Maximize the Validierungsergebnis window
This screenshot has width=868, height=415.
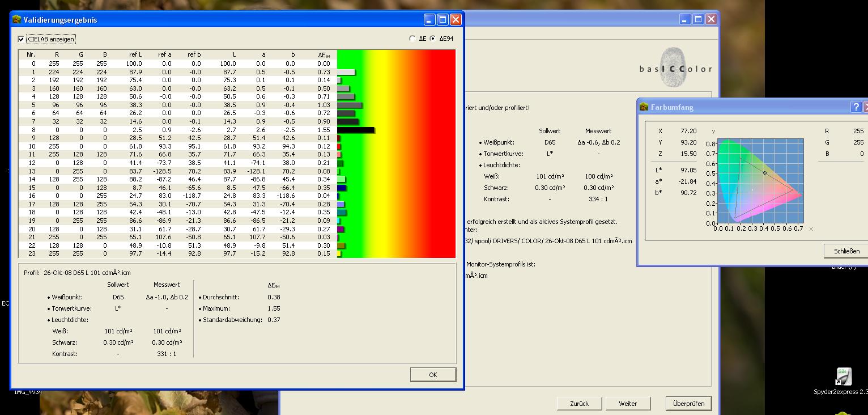click(442, 20)
